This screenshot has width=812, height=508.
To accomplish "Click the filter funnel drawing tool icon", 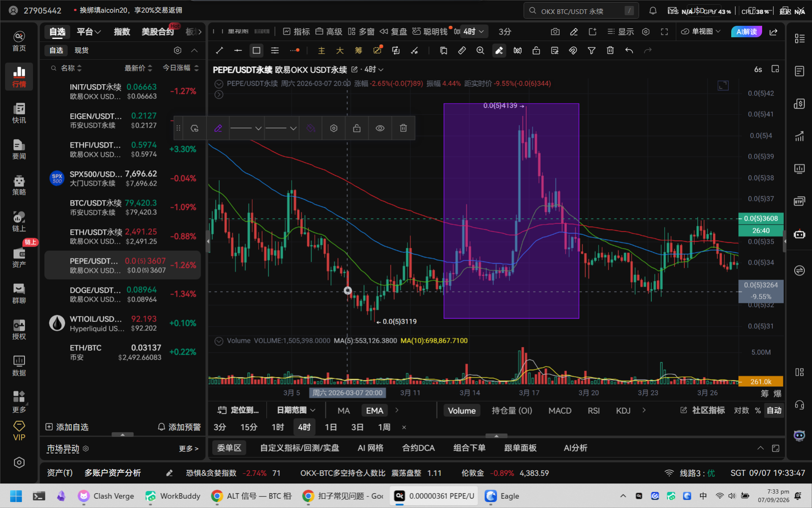I will pyautogui.click(x=592, y=51).
